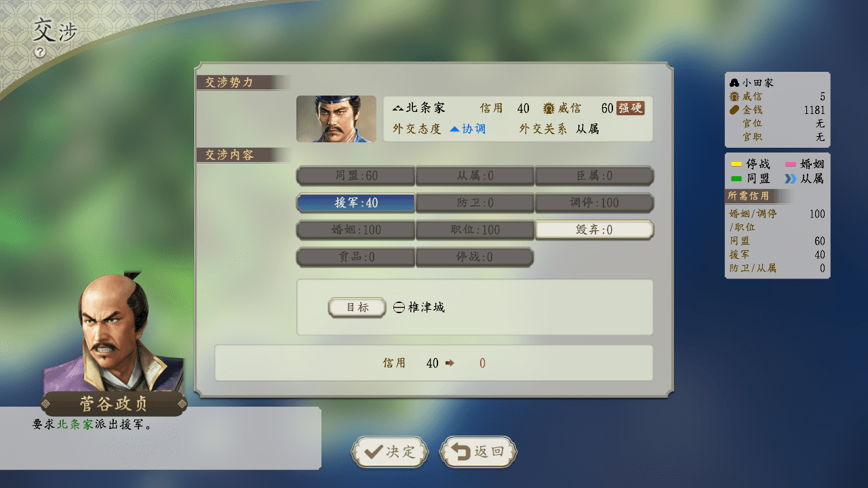Go back with the 返回 button

click(x=478, y=452)
